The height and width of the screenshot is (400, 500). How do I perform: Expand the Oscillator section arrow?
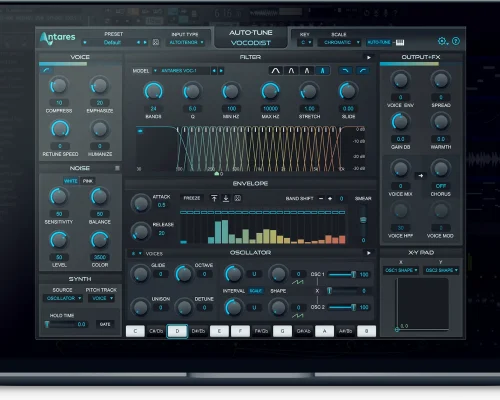tap(369, 253)
